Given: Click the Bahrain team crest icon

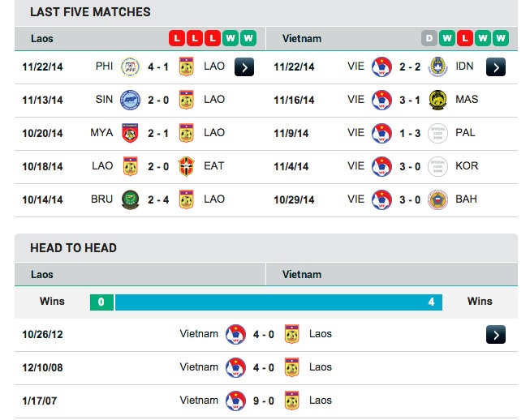Looking at the screenshot, I should (437, 199).
